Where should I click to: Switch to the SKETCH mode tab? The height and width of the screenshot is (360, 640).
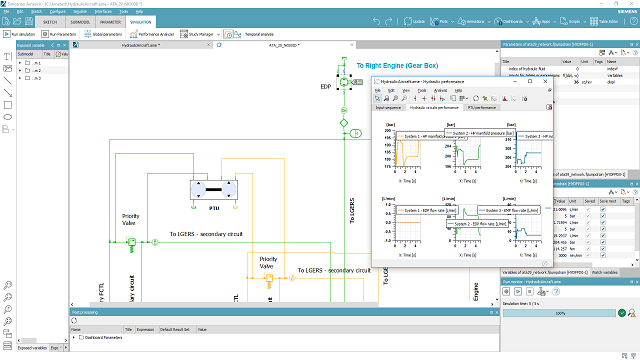pyautogui.click(x=50, y=22)
